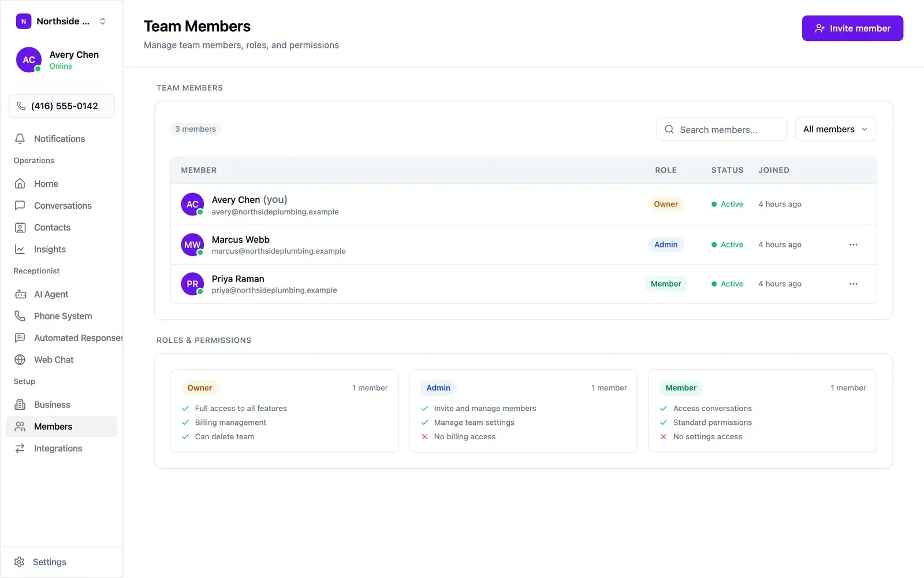The image size is (924, 578).
Task: Open Phone System page link
Action: [x=62, y=316]
